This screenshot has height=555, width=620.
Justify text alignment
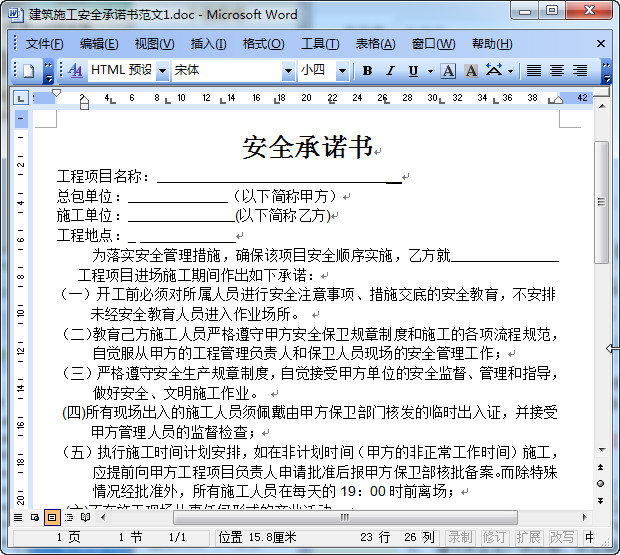534,71
